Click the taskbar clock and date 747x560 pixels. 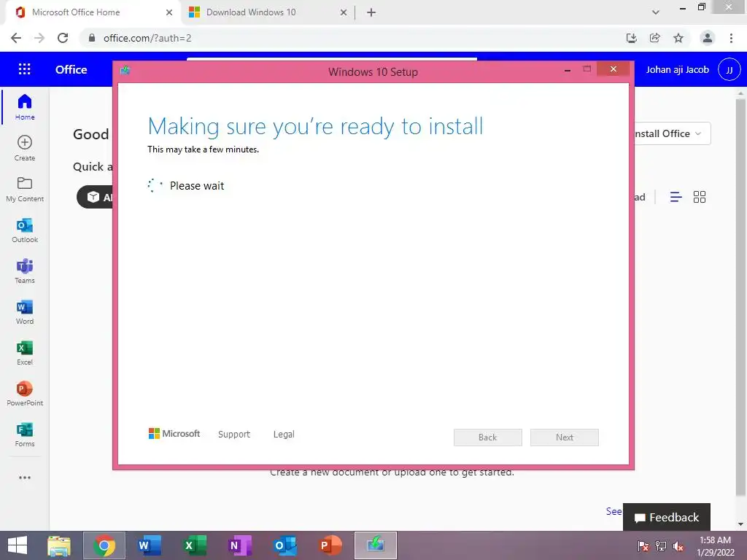(x=716, y=545)
